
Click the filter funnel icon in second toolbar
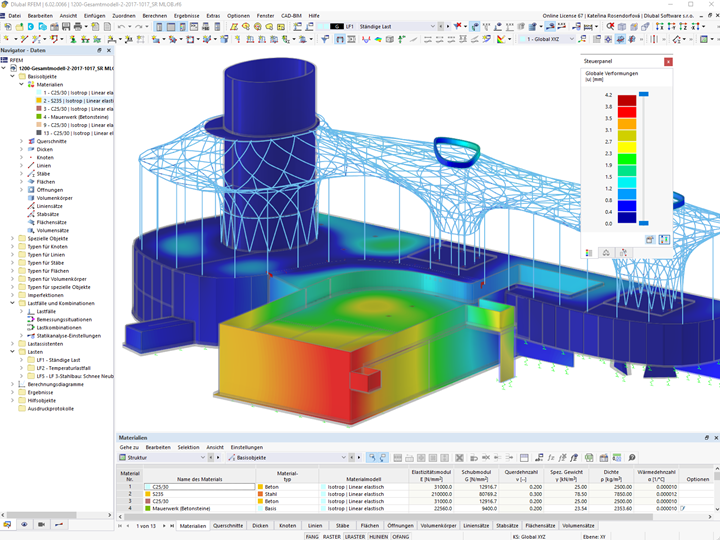tap(325, 39)
